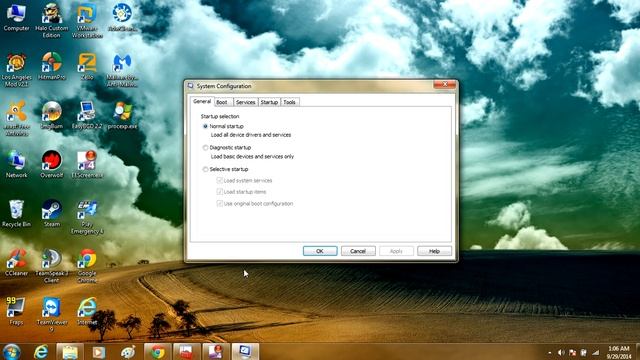The height and width of the screenshot is (360, 640).
Task: Switch to the General tab
Action: coord(202,101)
